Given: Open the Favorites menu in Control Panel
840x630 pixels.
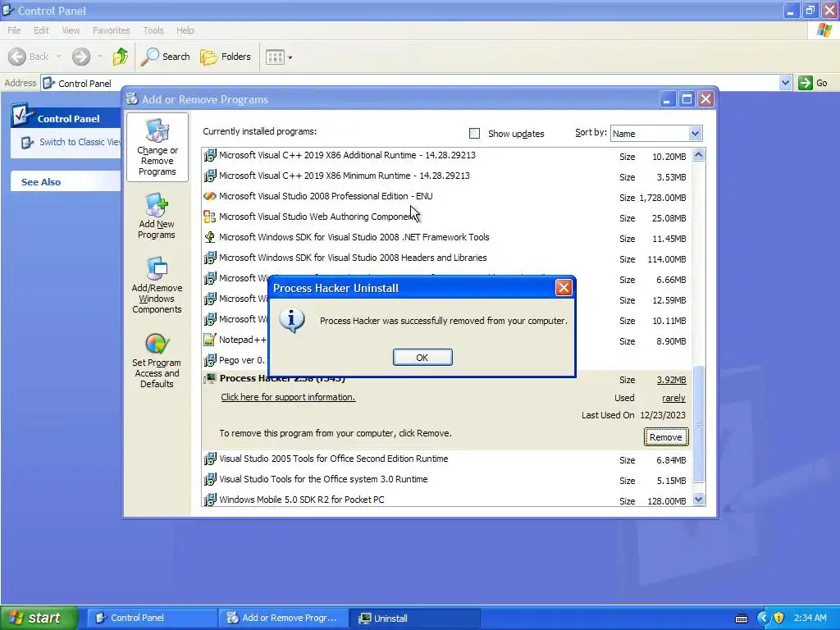Looking at the screenshot, I should 111,30.
